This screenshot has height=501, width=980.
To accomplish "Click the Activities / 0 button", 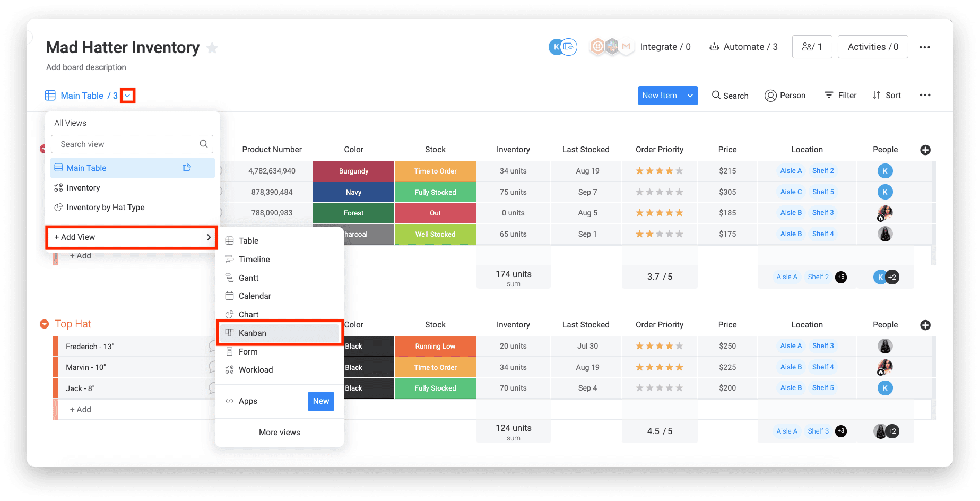I will click(x=872, y=47).
